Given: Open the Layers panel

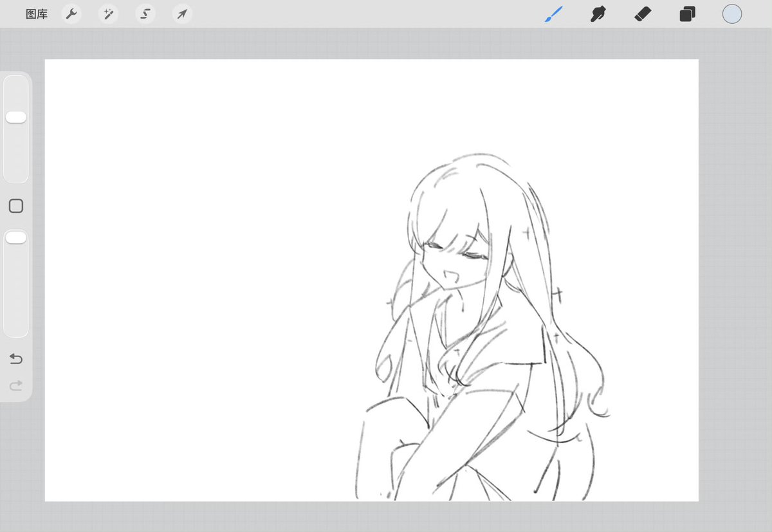Looking at the screenshot, I should click(x=687, y=14).
